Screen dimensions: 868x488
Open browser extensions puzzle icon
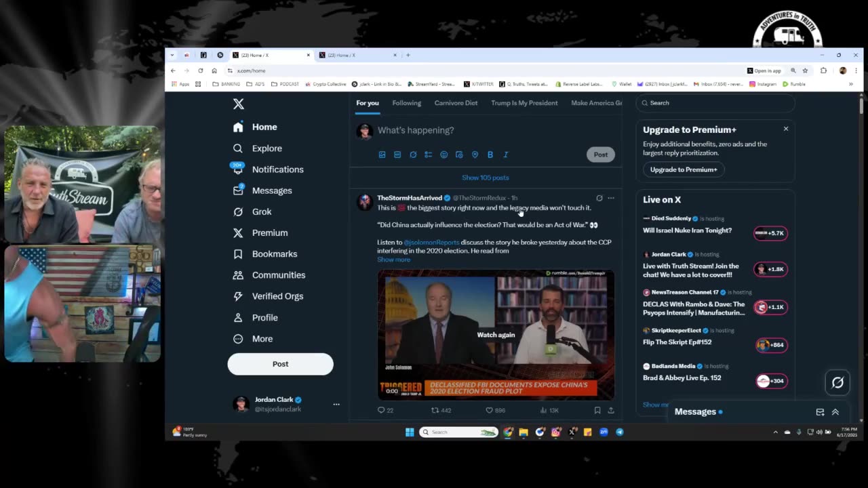pos(823,70)
